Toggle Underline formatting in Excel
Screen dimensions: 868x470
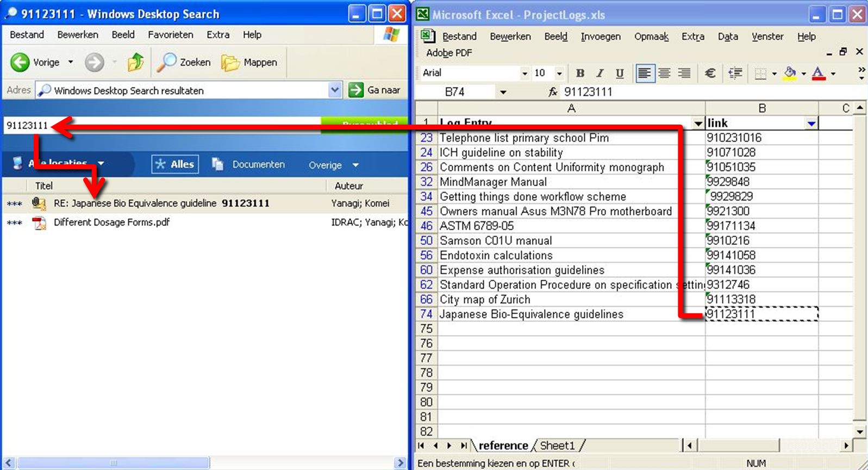click(x=620, y=73)
